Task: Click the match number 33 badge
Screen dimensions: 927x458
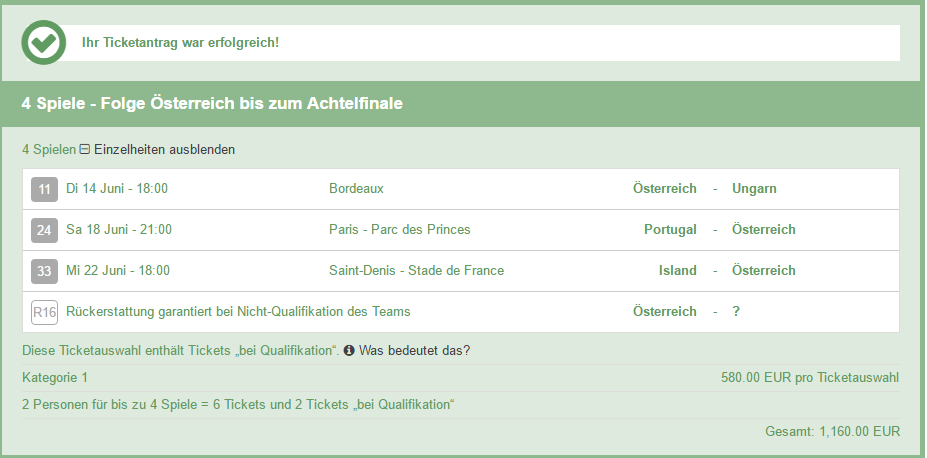Action: pyautogui.click(x=44, y=271)
